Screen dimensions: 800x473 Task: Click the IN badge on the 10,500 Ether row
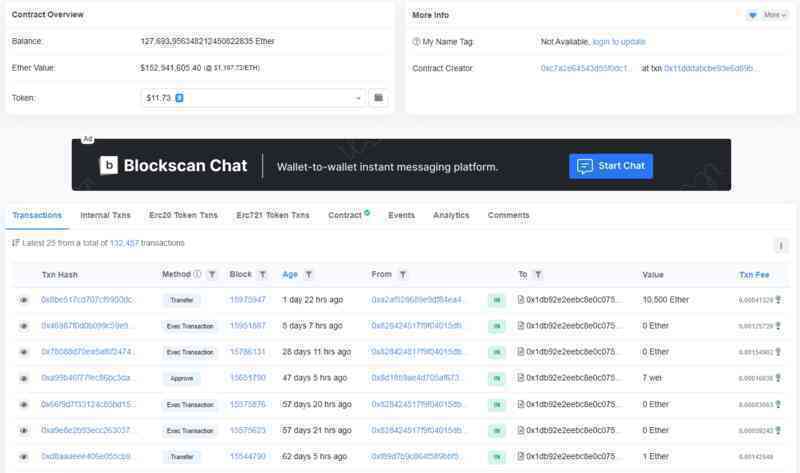pyautogui.click(x=496, y=301)
